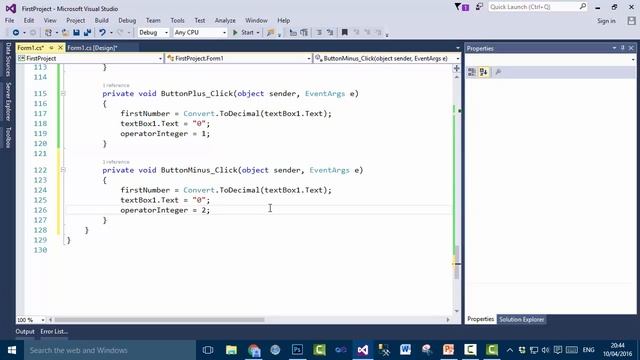Click the Open File toolbar icon
The width and height of the screenshot is (640, 360).
coord(65,33)
